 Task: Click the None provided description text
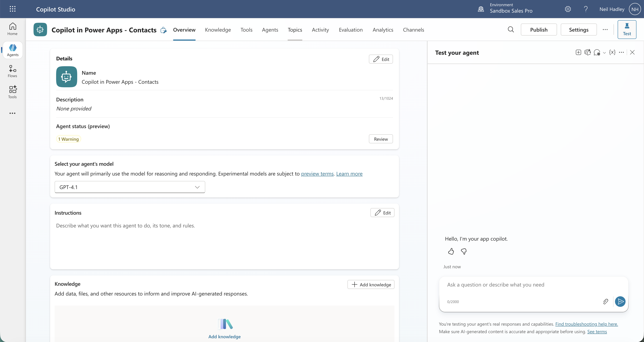(74, 109)
